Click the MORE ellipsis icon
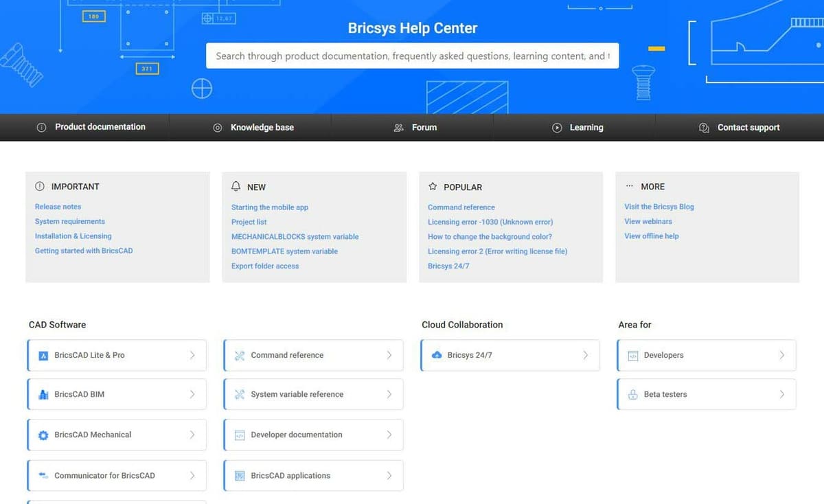 tap(630, 186)
